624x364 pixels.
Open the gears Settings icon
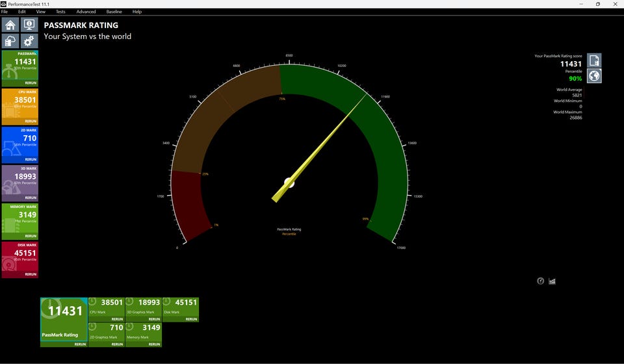click(29, 41)
